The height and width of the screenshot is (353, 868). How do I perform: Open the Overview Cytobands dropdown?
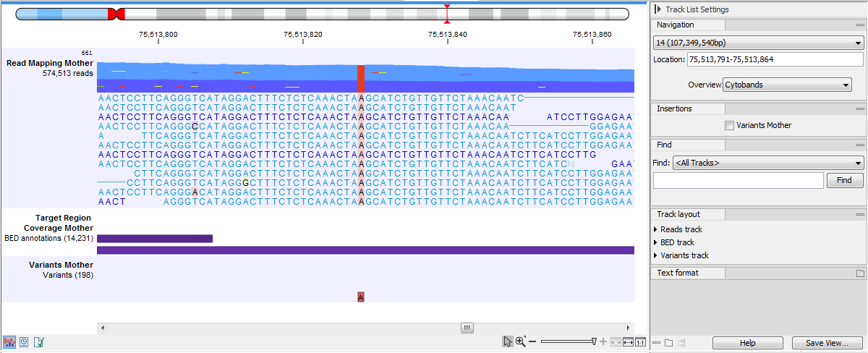coord(787,85)
